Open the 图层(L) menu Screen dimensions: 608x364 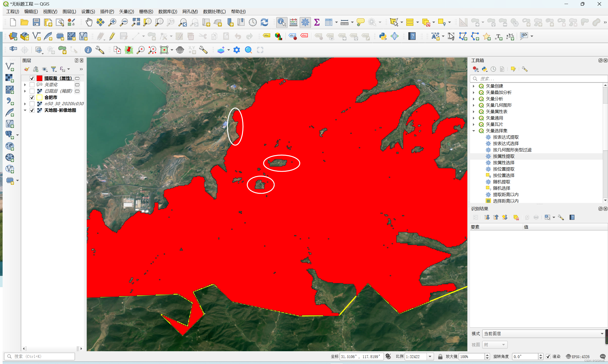point(69,12)
